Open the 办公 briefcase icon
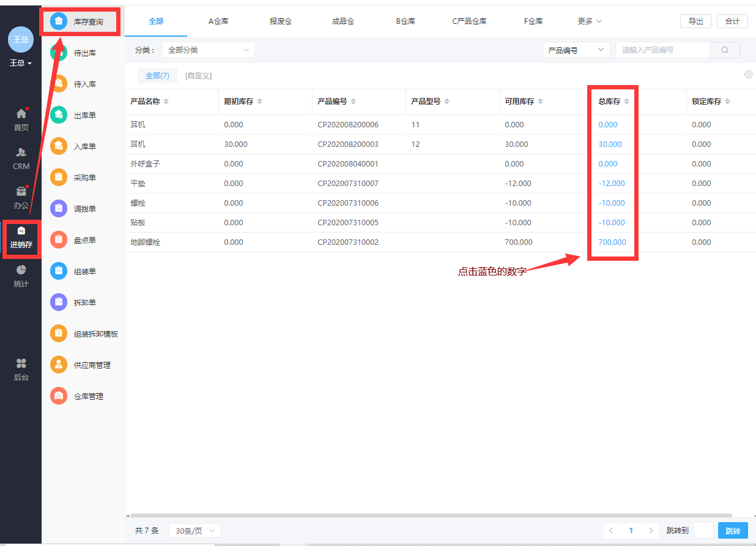 pyautogui.click(x=21, y=191)
